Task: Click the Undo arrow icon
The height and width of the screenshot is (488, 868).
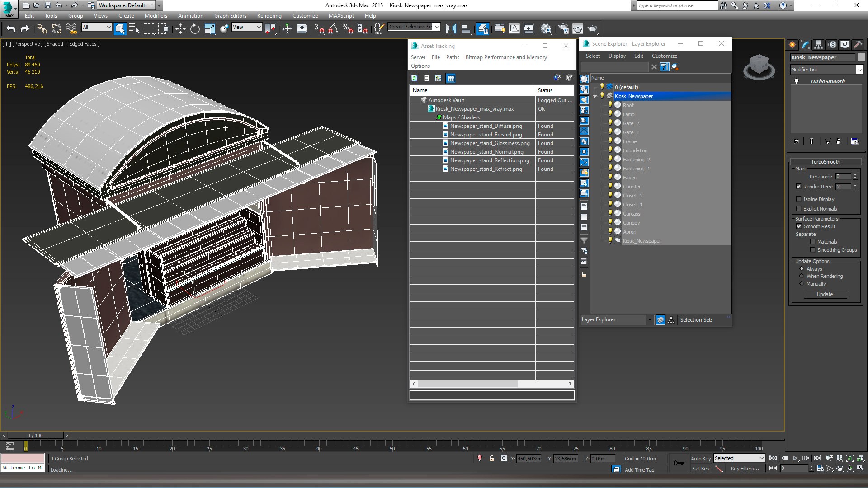Action: tap(11, 29)
